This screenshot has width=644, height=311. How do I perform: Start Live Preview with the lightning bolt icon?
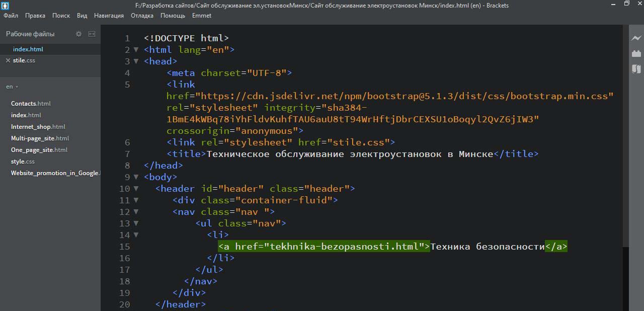[636, 38]
